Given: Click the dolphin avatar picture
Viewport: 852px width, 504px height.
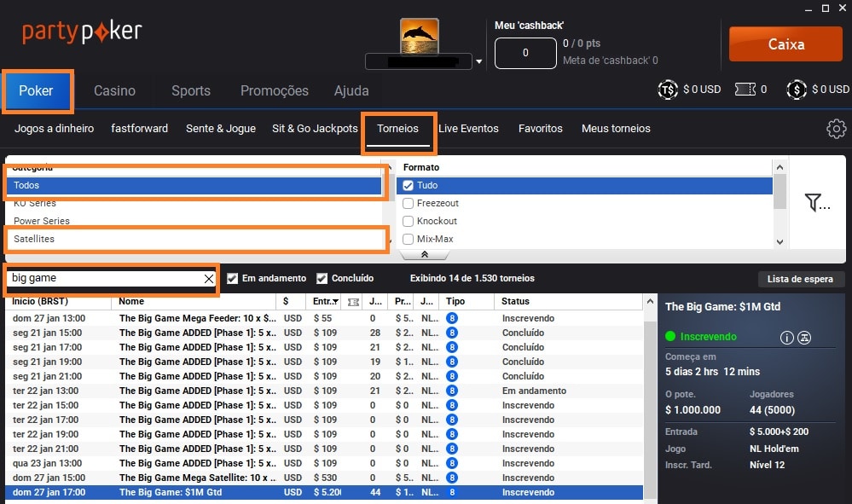Looking at the screenshot, I should pyautogui.click(x=419, y=37).
